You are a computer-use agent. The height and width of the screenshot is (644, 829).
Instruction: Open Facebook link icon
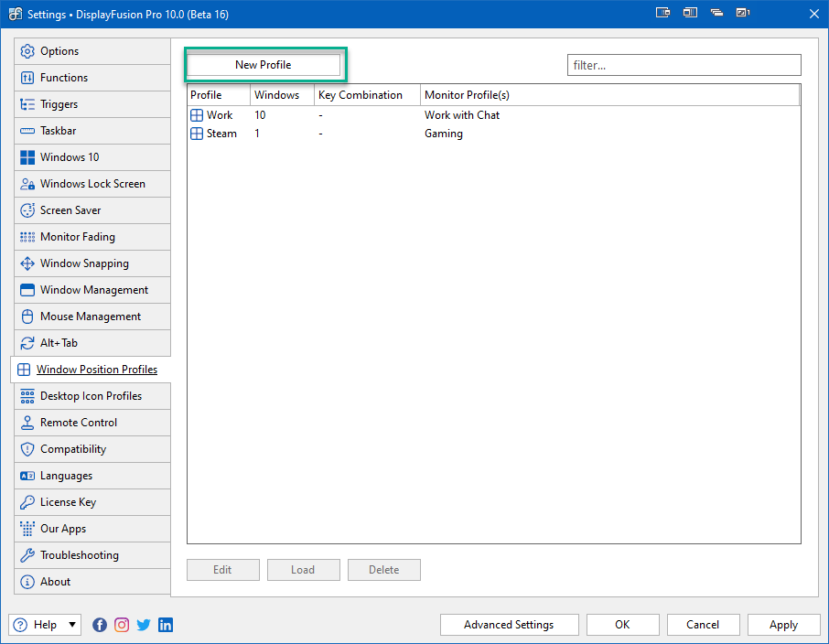(x=100, y=625)
